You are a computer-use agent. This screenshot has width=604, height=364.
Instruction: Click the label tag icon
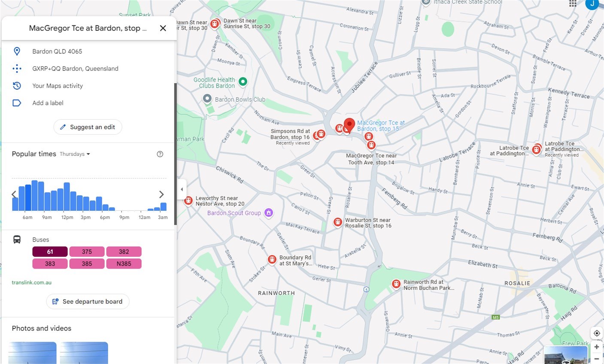17,103
